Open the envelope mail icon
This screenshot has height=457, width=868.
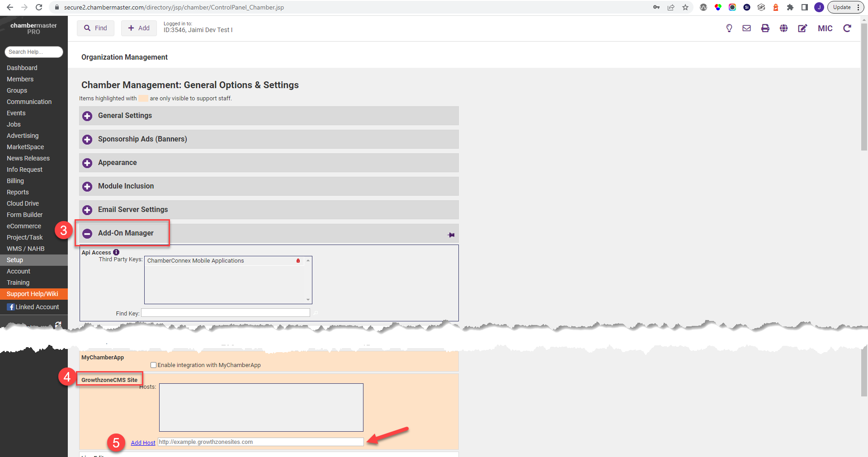click(746, 28)
